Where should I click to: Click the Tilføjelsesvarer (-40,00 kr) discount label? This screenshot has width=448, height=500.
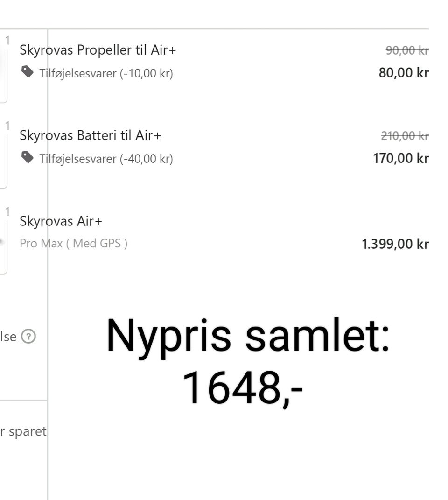[x=106, y=159]
